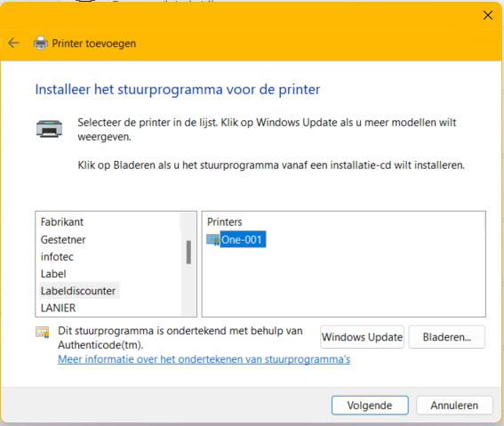The width and height of the screenshot is (504, 426).
Task: Click the Annuleren button
Action: (454, 406)
